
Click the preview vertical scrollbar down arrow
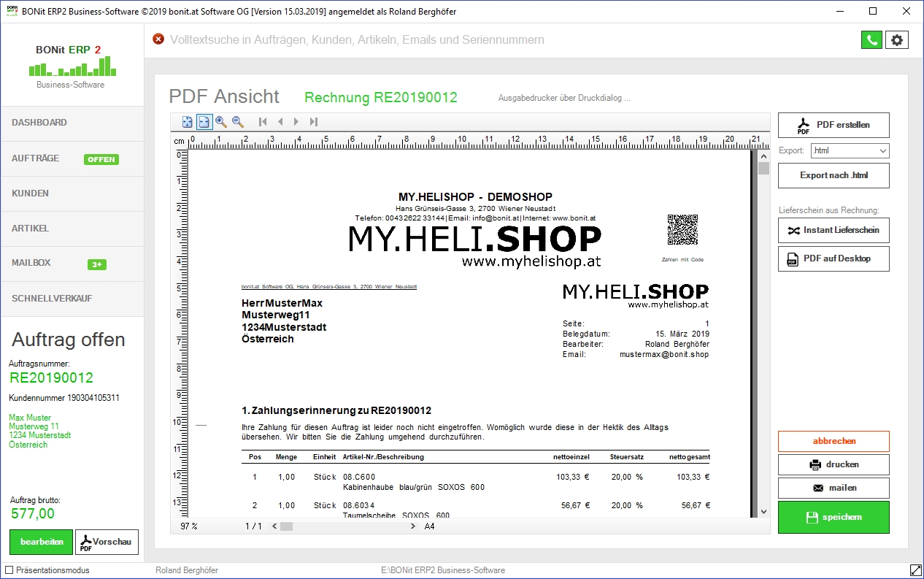click(x=764, y=512)
